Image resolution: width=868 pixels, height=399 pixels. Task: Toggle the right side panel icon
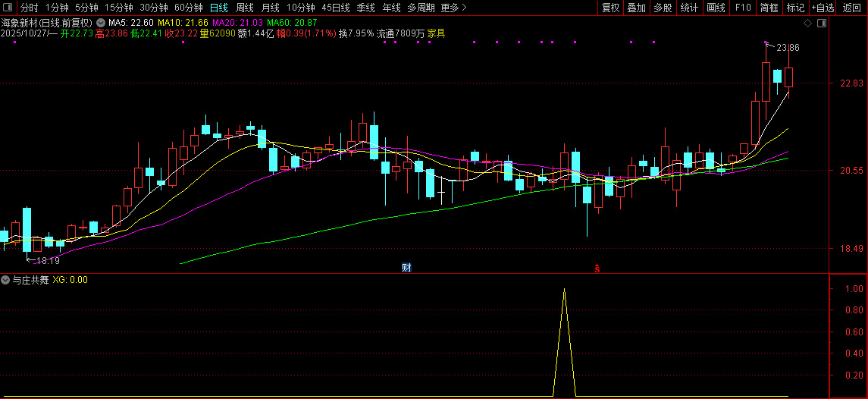[822, 24]
